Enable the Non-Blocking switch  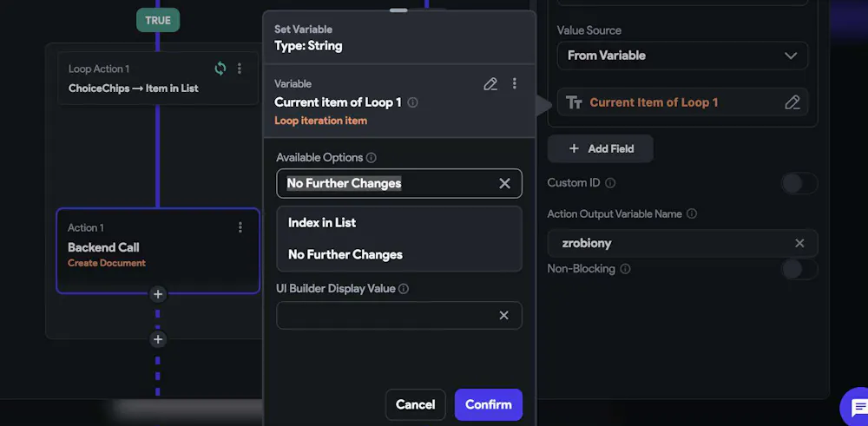pos(799,269)
